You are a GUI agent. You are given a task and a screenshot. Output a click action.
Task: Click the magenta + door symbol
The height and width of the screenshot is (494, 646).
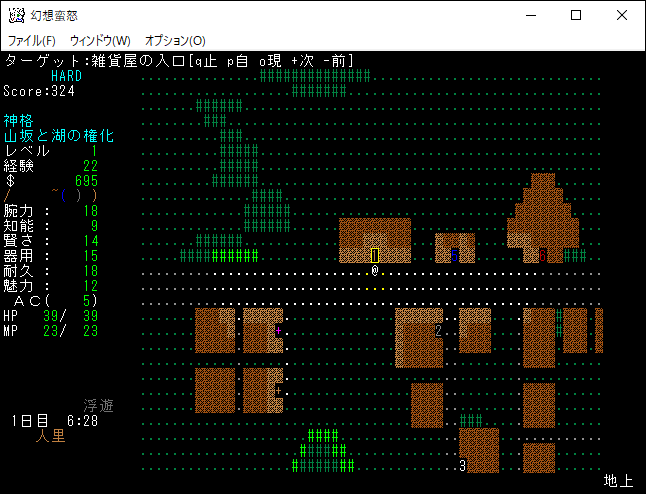tap(278, 330)
